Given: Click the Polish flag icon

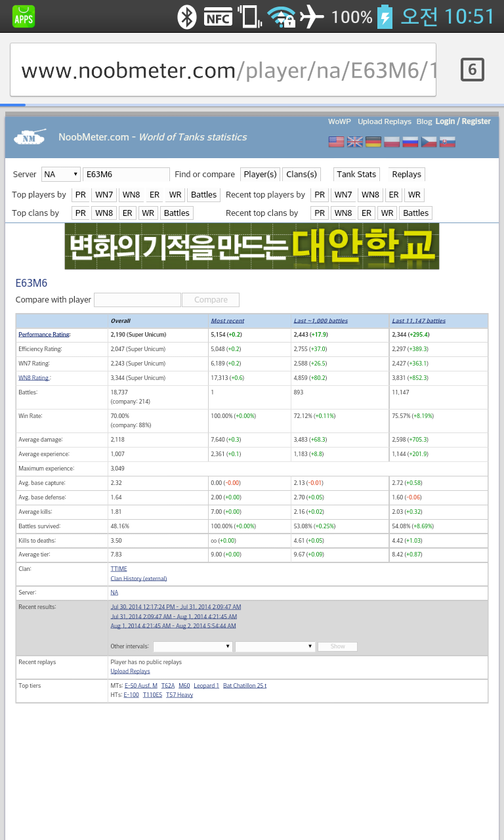Looking at the screenshot, I should click(x=392, y=142).
